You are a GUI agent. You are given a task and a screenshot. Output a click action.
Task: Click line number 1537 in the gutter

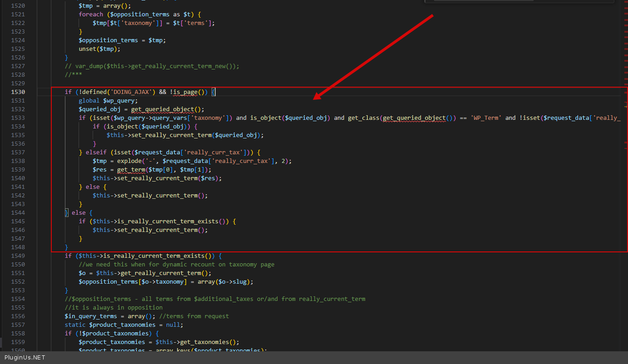[x=17, y=152]
